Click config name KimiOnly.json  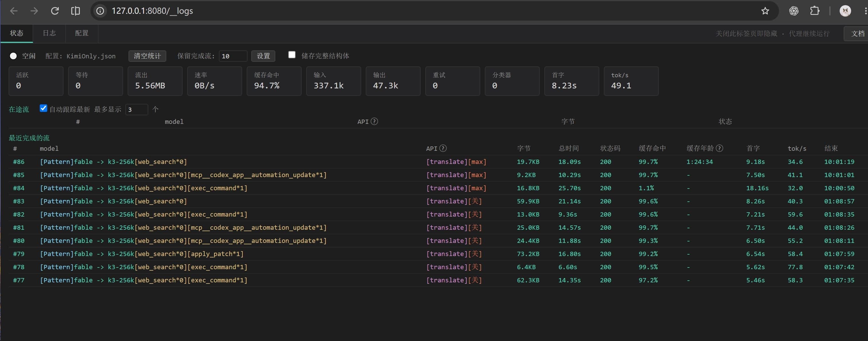tap(91, 56)
